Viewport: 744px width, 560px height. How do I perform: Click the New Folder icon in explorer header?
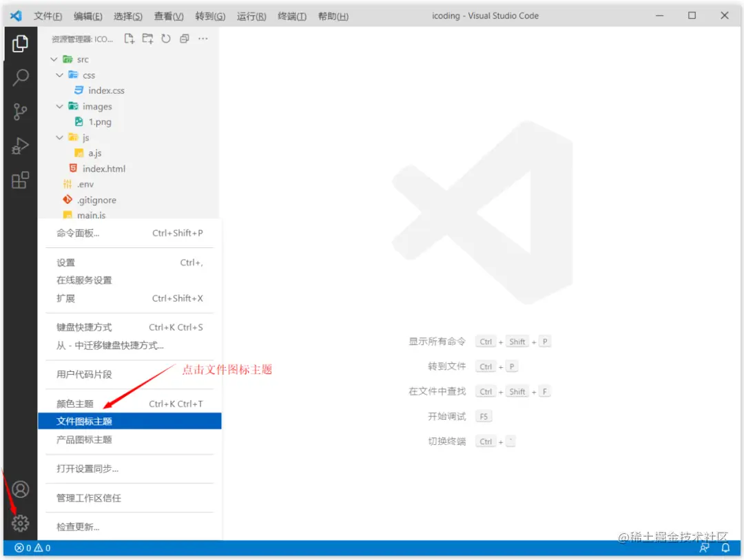147,39
